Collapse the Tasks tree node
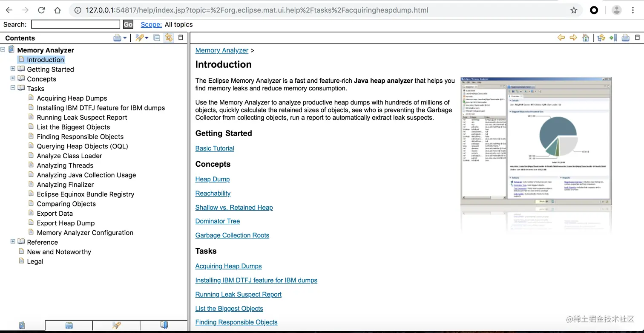 12,88
